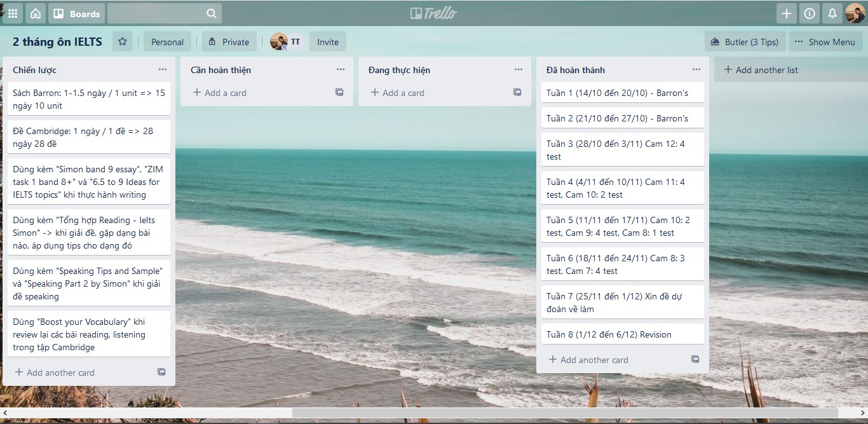
Task: Star the 2 tháng ôn IELTS board
Action: [123, 42]
